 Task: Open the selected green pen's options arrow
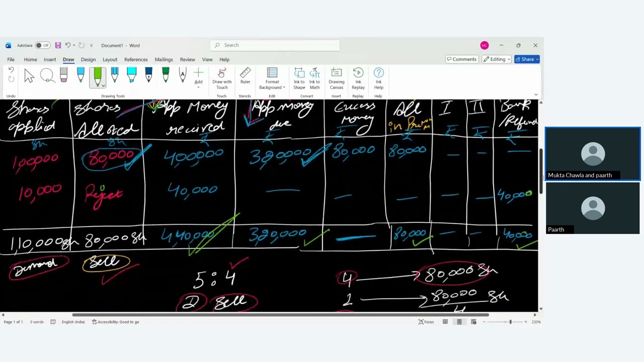[103, 86]
